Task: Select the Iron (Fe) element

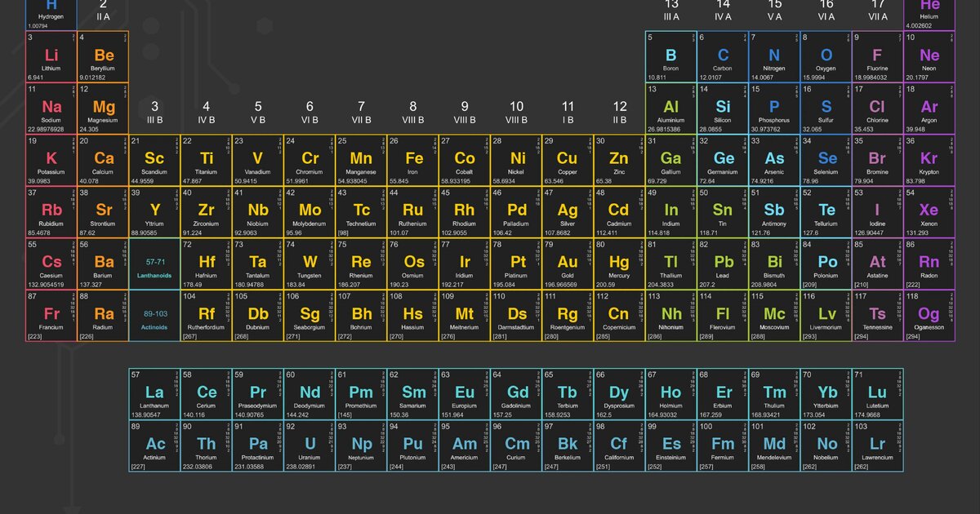Action: tap(413, 160)
